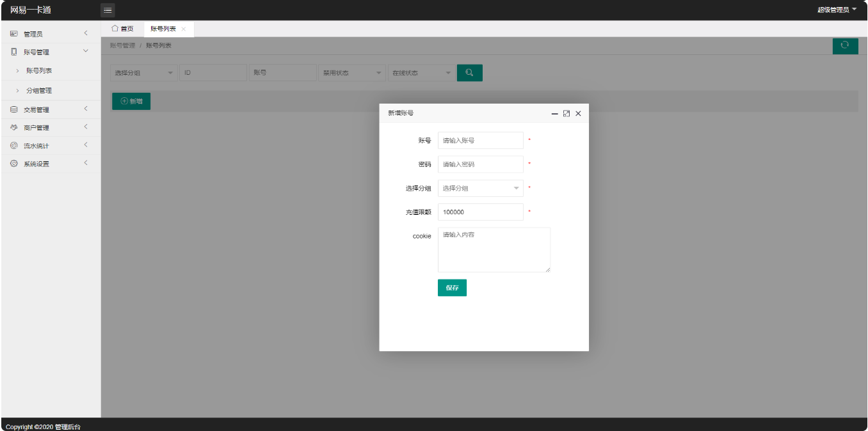
Task: Click the green refresh icon button
Action: tap(845, 45)
